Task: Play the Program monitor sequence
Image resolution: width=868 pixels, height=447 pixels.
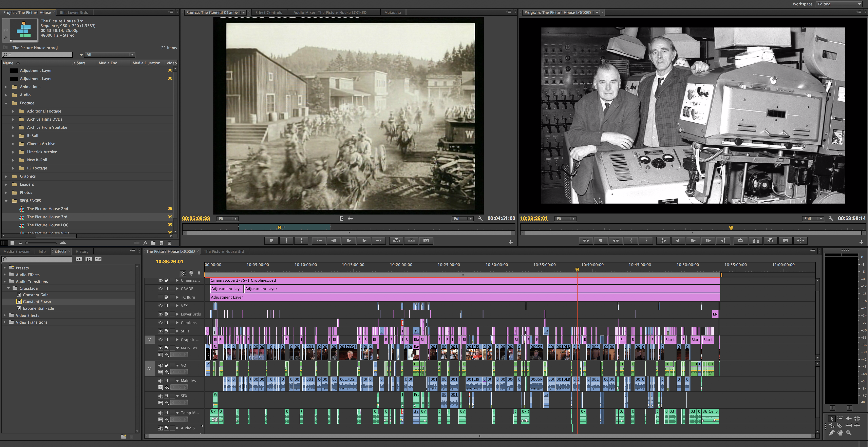Action: tap(693, 241)
